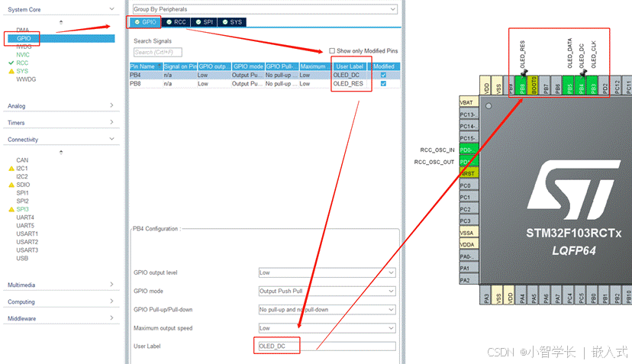Click green PB3 pin on chip
Viewport: 632px width, 364px height.
[x=593, y=85]
